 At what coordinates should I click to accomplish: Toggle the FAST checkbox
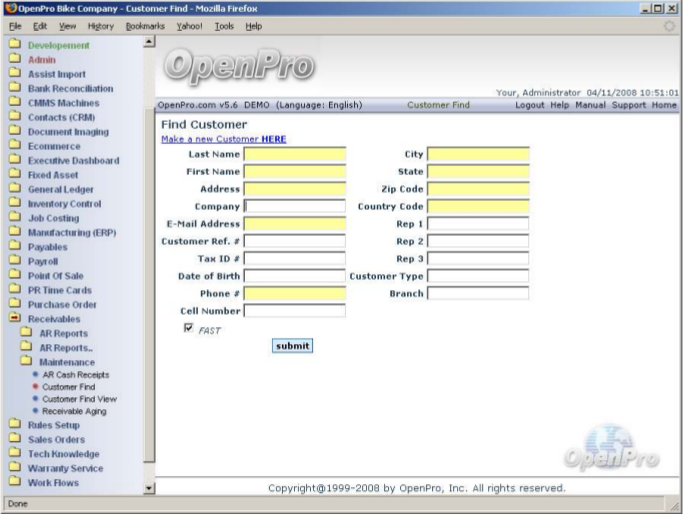188,328
